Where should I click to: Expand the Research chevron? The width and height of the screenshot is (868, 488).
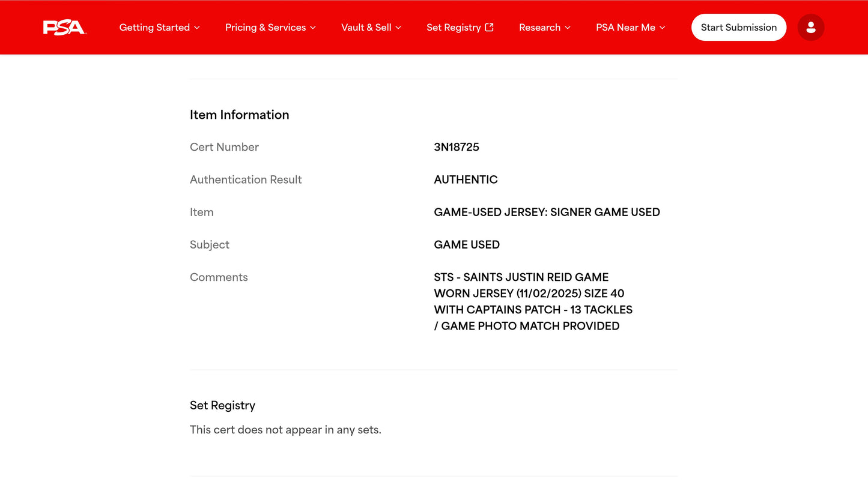coord(568,28)
